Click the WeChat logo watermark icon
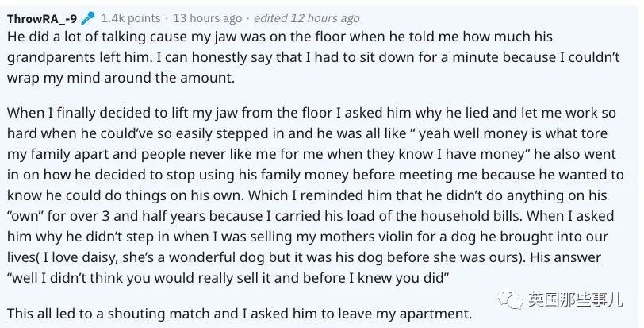644x328 pixels. click(510, 299)
